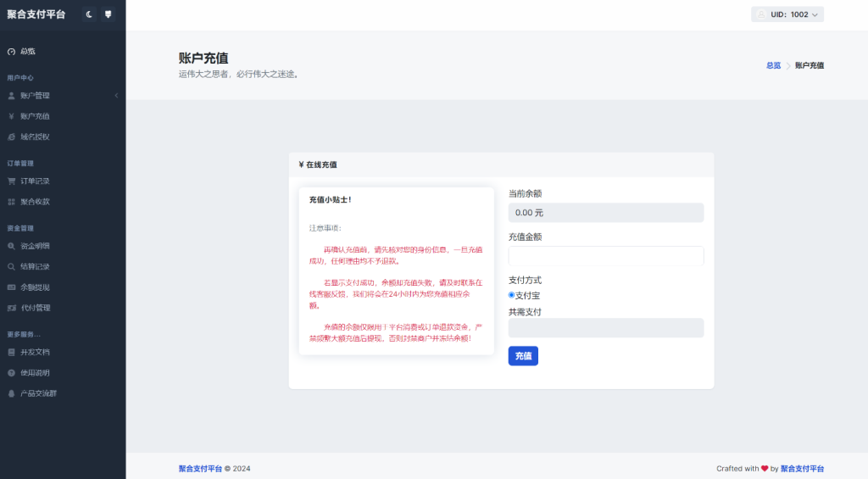Click the paint brush theme icon in header
Screen dimensions: 868x479
[108, 14]
